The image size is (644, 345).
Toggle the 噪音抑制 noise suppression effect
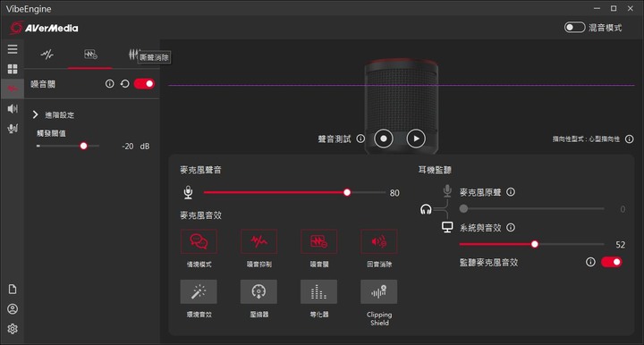click(258, 241)
